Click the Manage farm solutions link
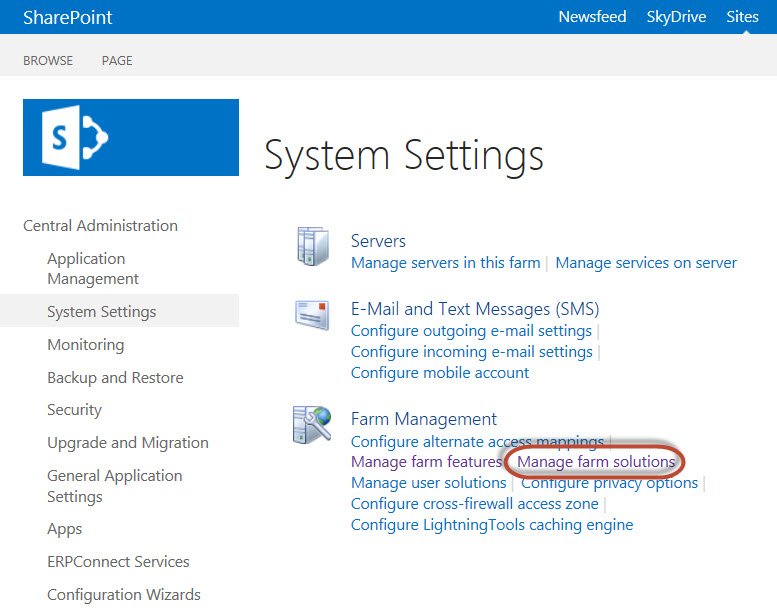Image resolution: width=777 pixels, height=612 pixels. 596,462
